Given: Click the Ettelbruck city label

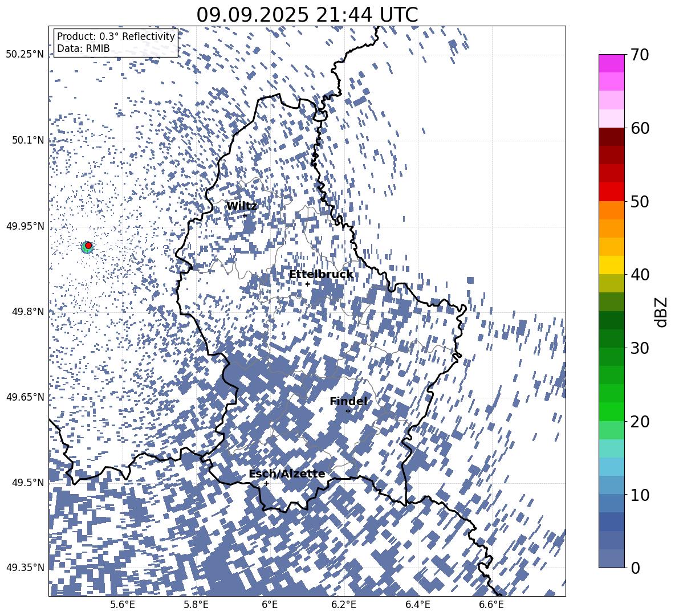Looking at the screenshot, I should 321,275.
